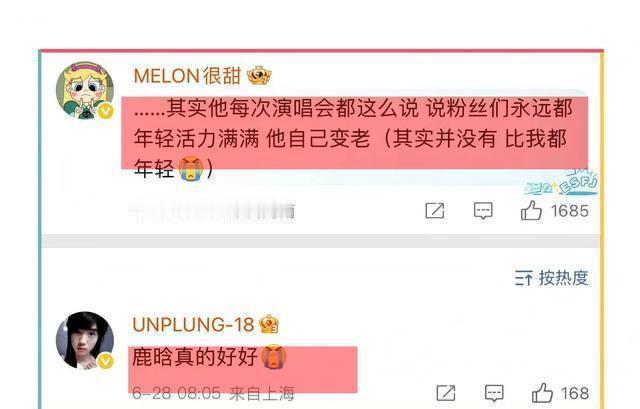View the MELON很甜 cartoon avatar
640x409 pixels.
tap(85, 91)
